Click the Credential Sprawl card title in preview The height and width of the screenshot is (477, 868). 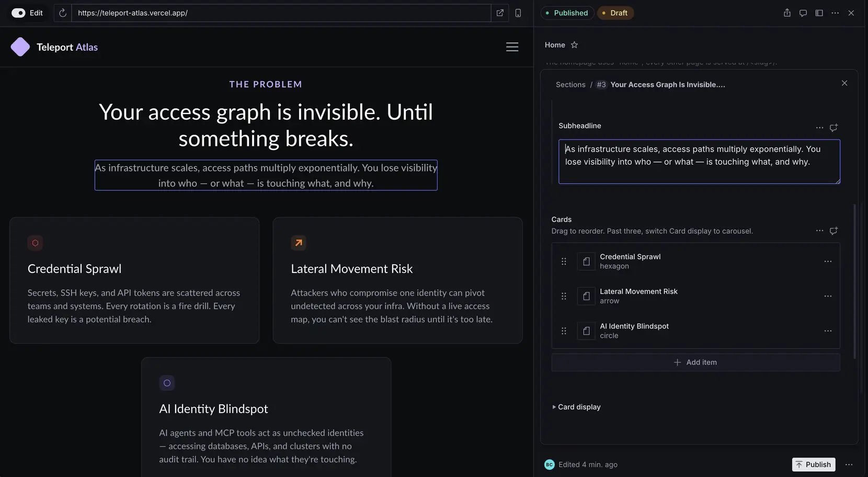tap(74, 269)
